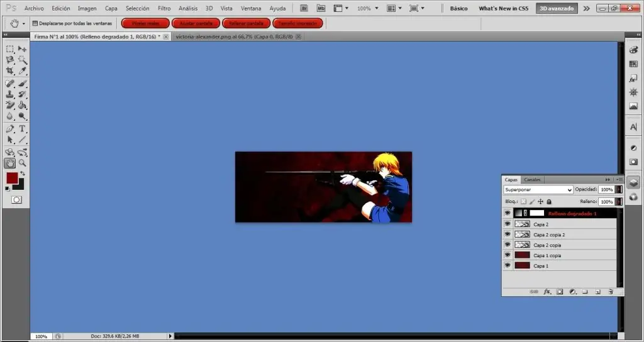Viewport: 644px width, 342px height.
Task: Select the Lasso tool
Action: point(10,60)
